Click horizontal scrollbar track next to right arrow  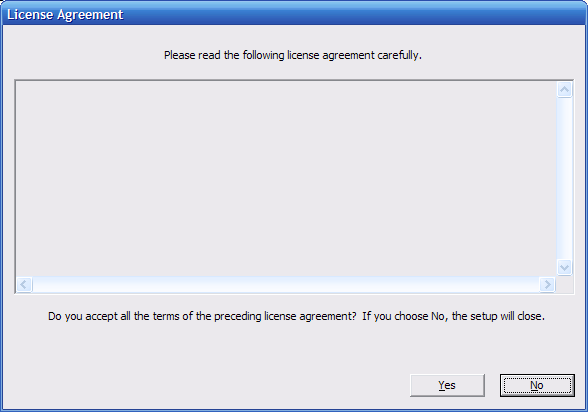tap(530, 285)
